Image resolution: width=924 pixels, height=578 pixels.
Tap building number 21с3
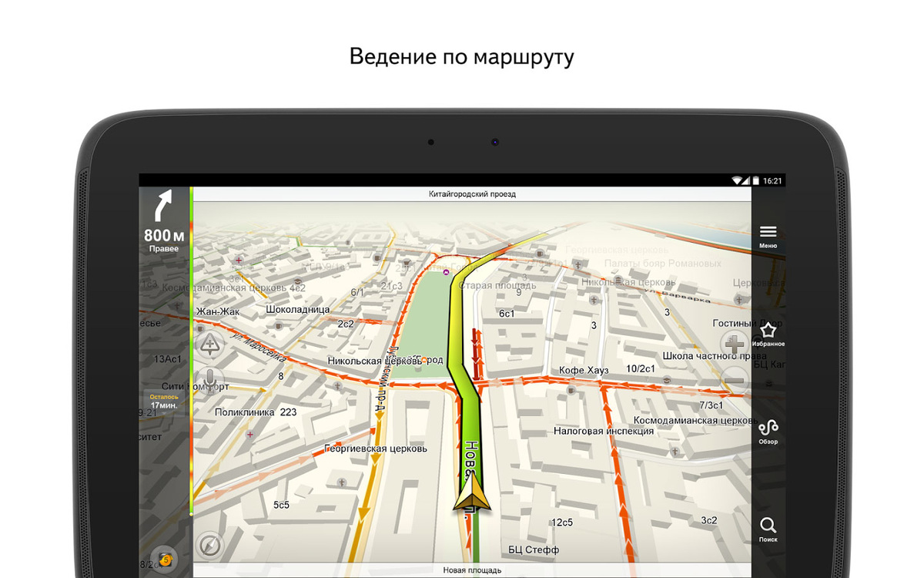[391, 286]
